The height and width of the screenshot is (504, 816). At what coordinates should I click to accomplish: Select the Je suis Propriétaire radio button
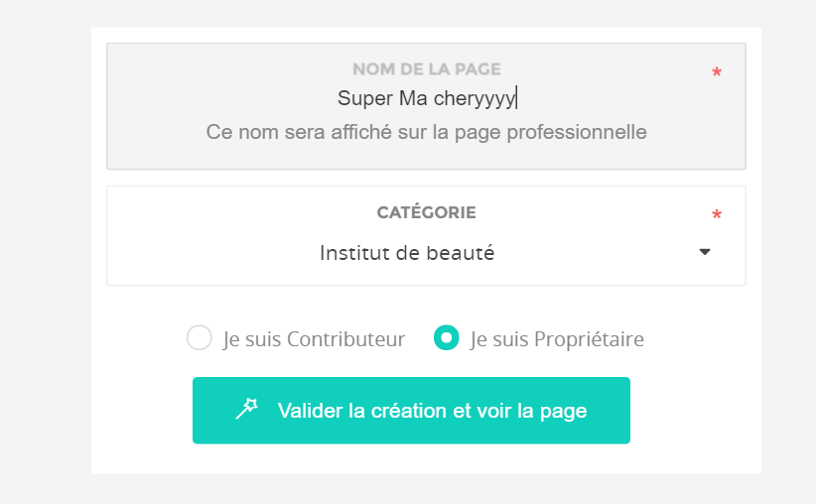click(447, 337)
